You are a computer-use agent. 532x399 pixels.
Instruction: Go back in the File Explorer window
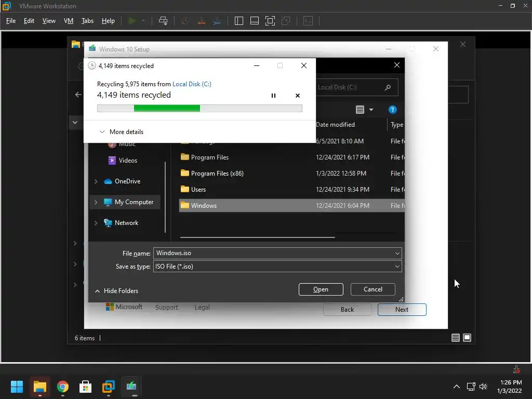[x=78, y=95]
